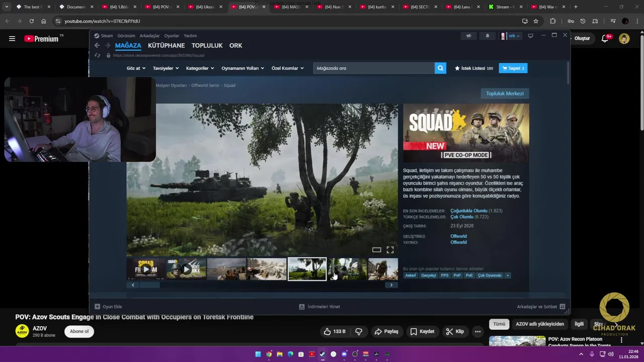Open Topluluk Merkezi button
Viewport: 644px width, 362px height.
pyautogui.click(x=505, y=94)
